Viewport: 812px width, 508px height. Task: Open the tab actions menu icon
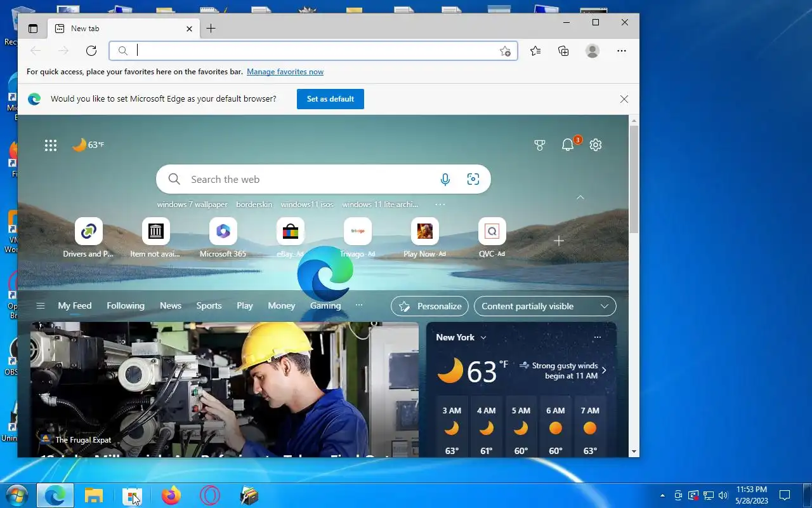coord(33,29)
